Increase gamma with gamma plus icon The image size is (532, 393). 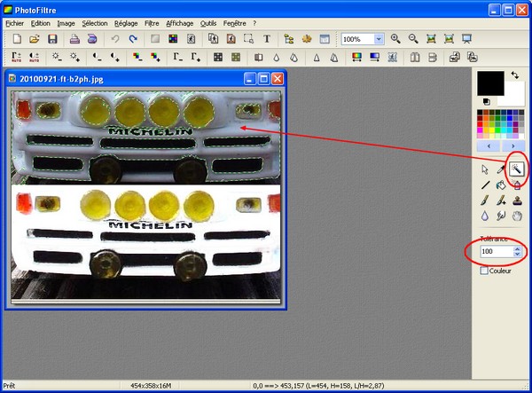tap(195, 57)
